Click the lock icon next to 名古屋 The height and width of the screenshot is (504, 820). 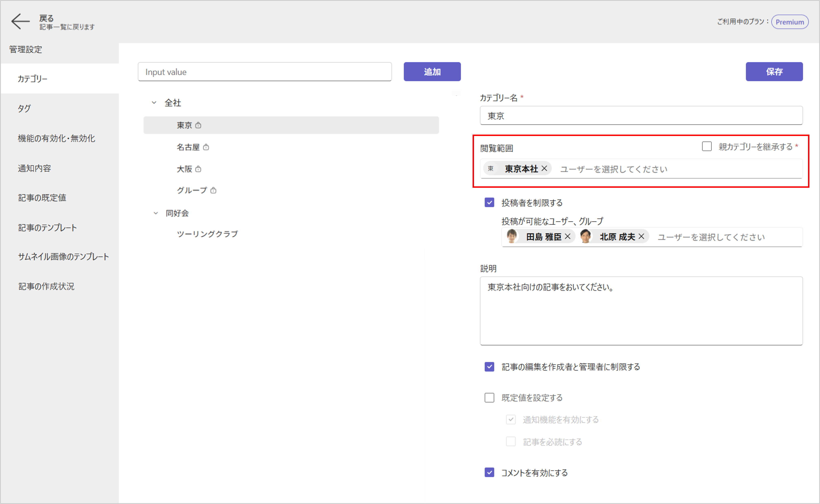(206, 147)
